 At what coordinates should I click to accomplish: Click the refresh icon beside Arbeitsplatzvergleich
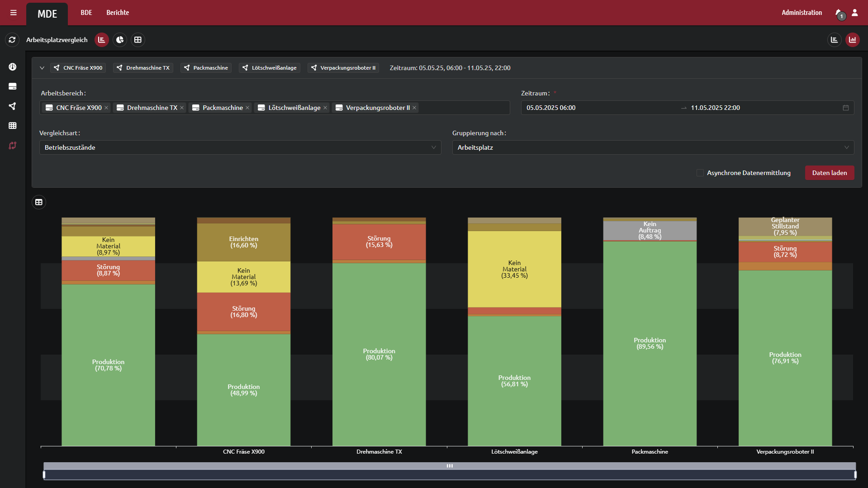point(12,40)
